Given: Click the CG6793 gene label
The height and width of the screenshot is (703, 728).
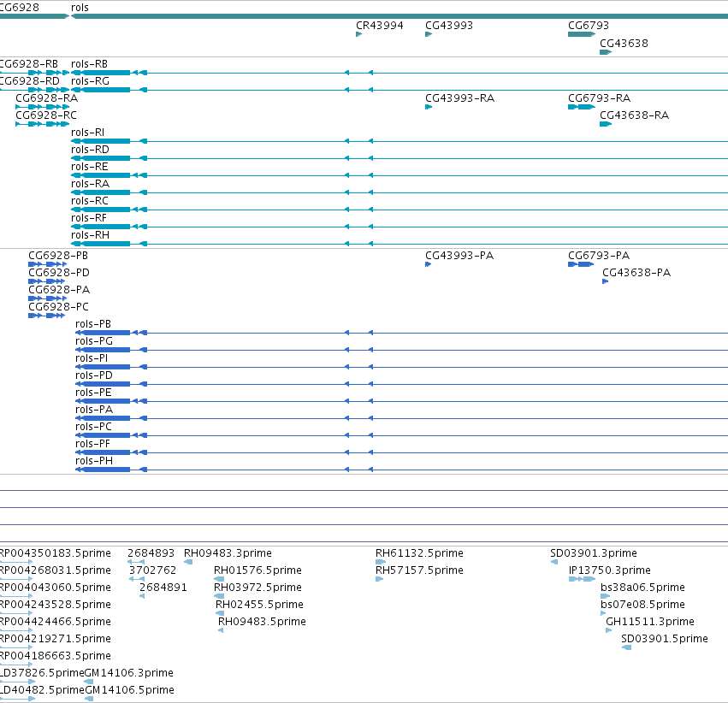Looking at the screenshot, I should coord(589,26).
